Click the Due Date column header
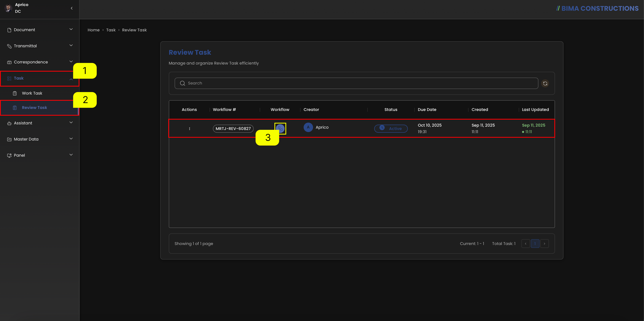The image size is (644, 321). (427, 110)
